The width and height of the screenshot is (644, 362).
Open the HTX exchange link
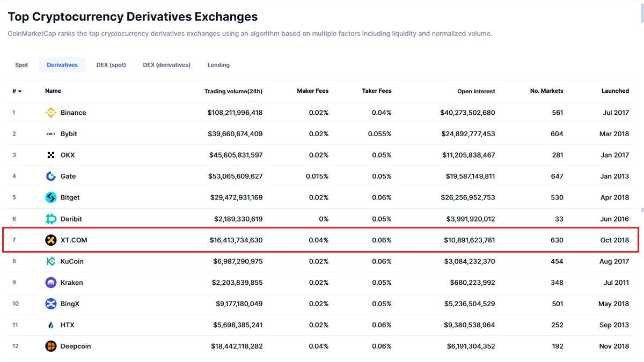pyautogui.click(x=68, y=325)
